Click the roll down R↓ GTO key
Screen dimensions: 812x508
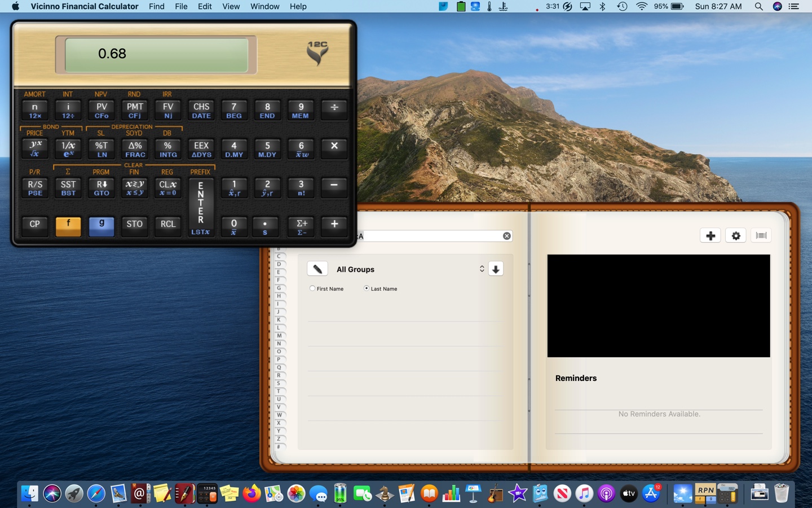[x=101, y=188]
